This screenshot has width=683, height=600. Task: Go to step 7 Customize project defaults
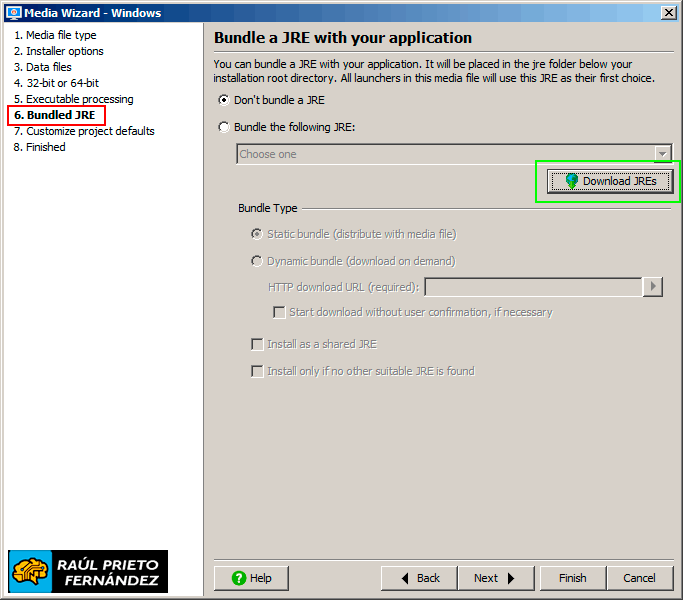[84, 131]
